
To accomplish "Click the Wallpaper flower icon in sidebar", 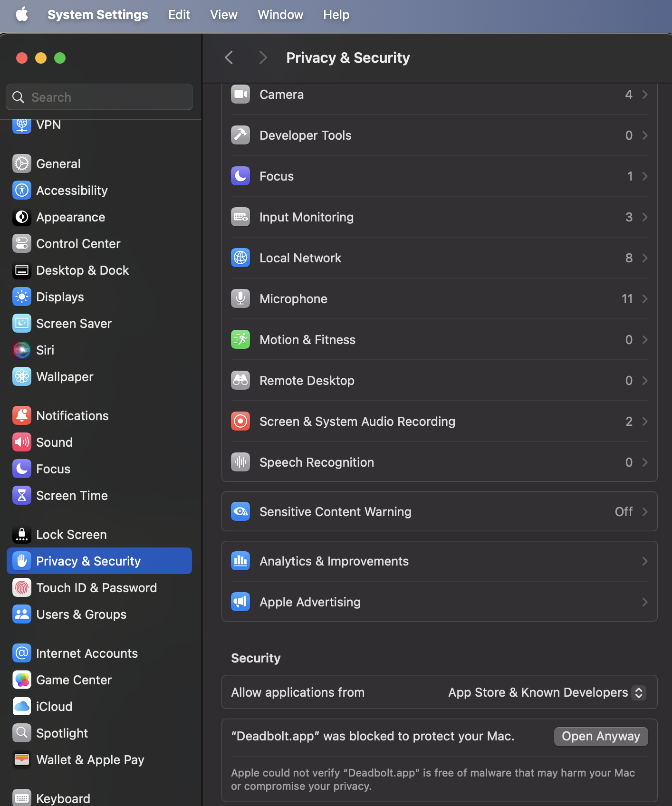I will [x=22, y=377].
